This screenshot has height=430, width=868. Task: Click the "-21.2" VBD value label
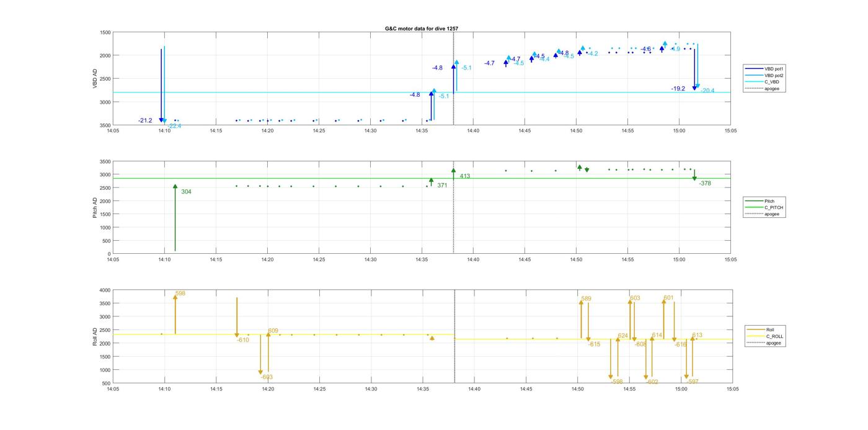pyautogui.click(x=145, y=120)
